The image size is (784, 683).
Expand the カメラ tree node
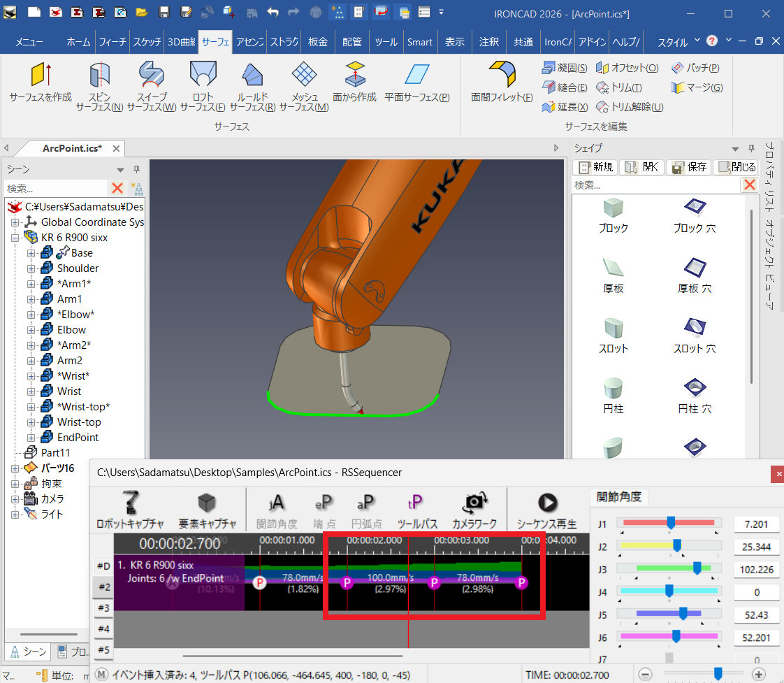click(15, 499)
